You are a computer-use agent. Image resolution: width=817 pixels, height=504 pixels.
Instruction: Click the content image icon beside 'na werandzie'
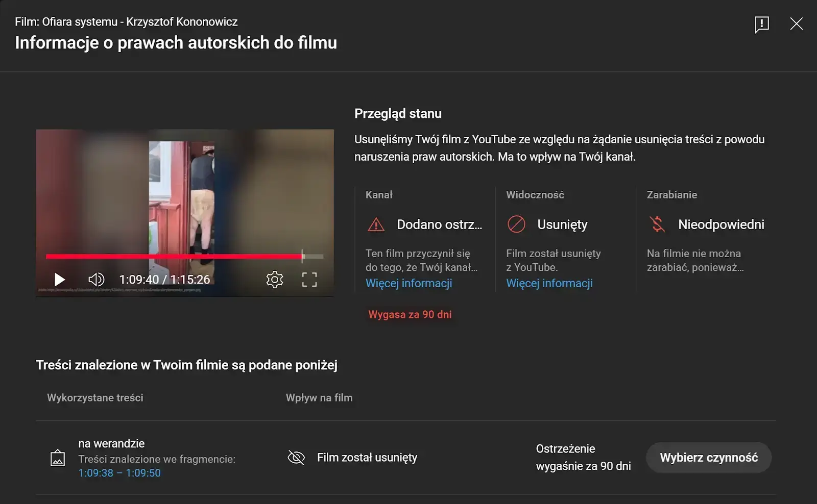58,458
